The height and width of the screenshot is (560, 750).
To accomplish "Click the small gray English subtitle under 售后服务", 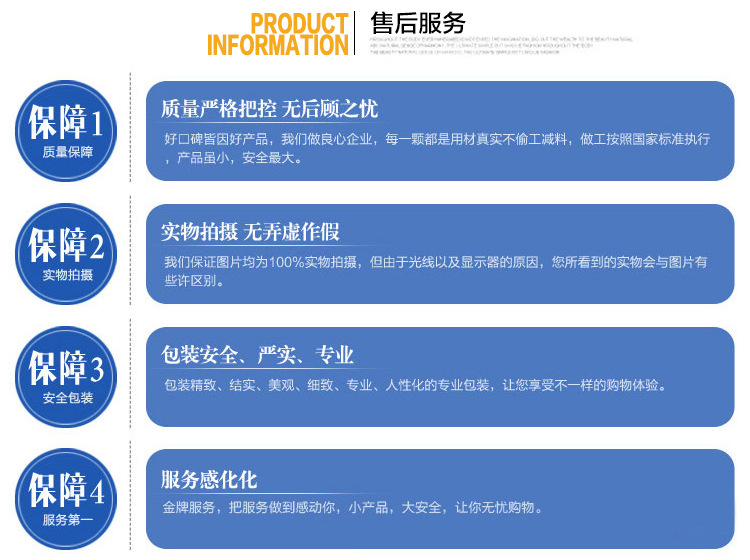I will pyautogui.click(x=501, y=45).
